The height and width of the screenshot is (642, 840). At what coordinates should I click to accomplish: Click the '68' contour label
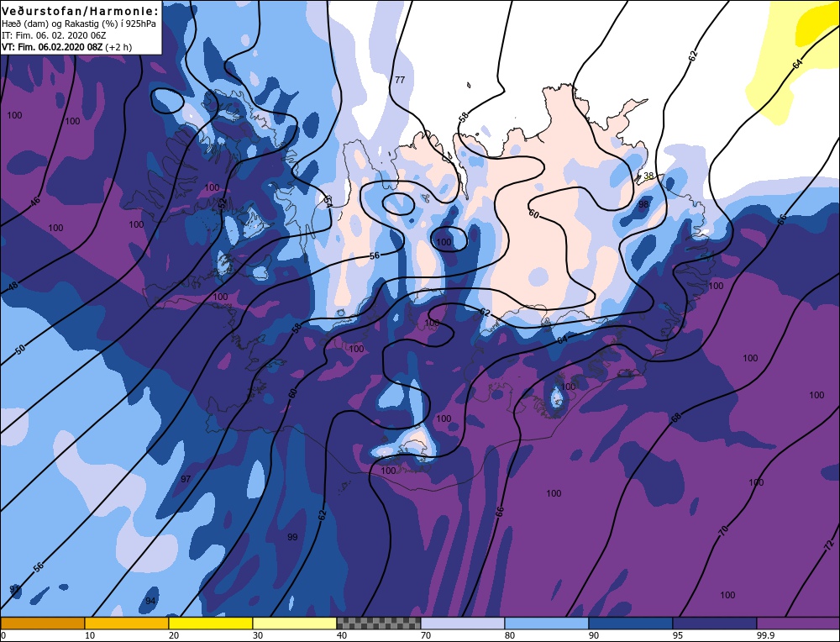click(x=676, y=417)
